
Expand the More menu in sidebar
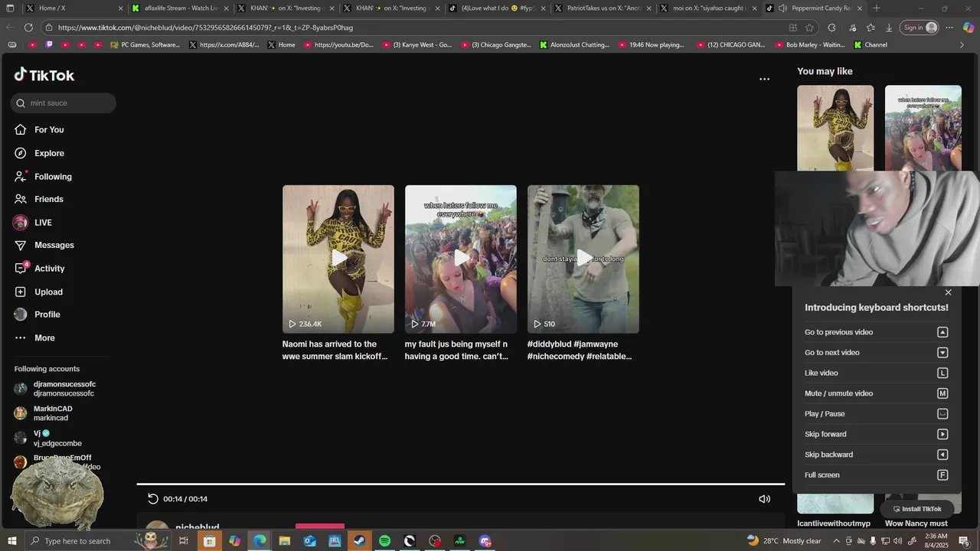(44, 337)
